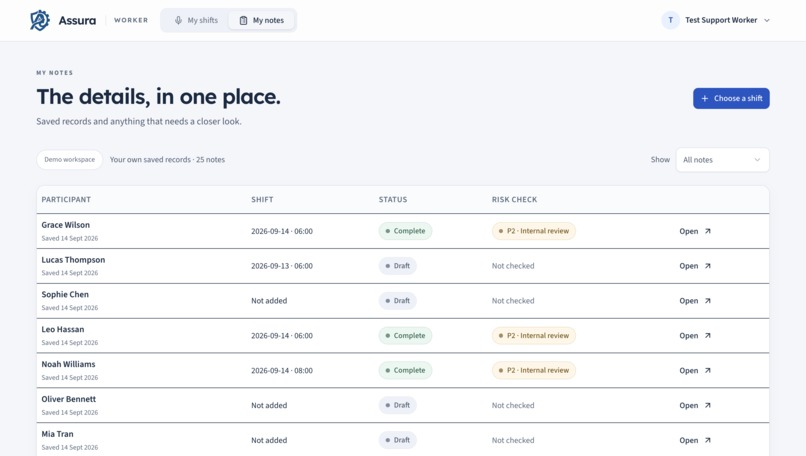Viewport: 806px width, 456px height.
Task: Click the SHIFT column header
Action: coord(262,199)
